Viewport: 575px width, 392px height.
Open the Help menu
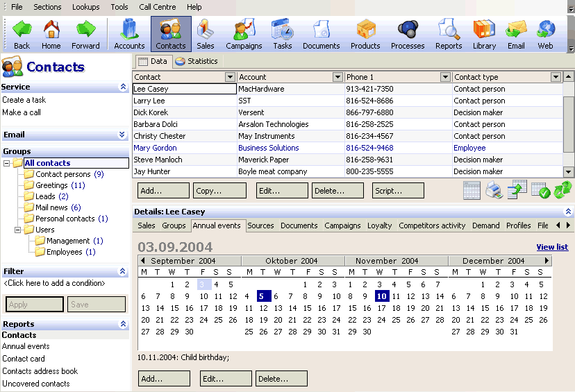[x=194, y=7]
